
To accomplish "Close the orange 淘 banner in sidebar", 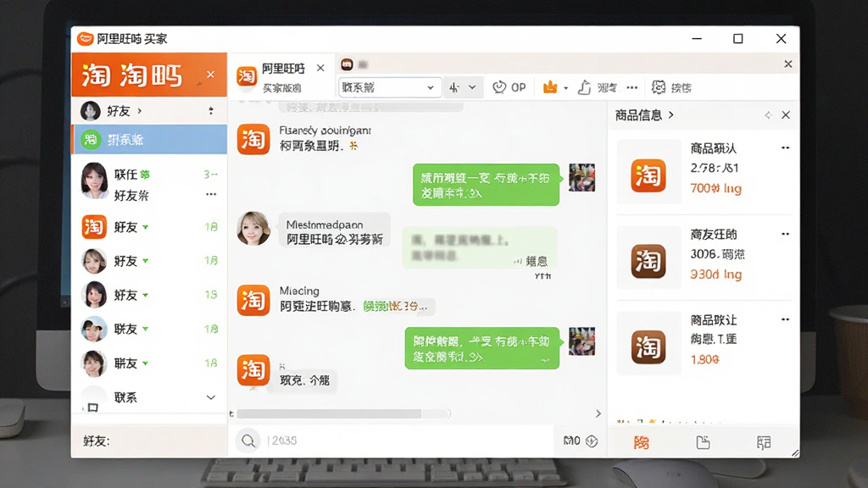I will point(210,75).
